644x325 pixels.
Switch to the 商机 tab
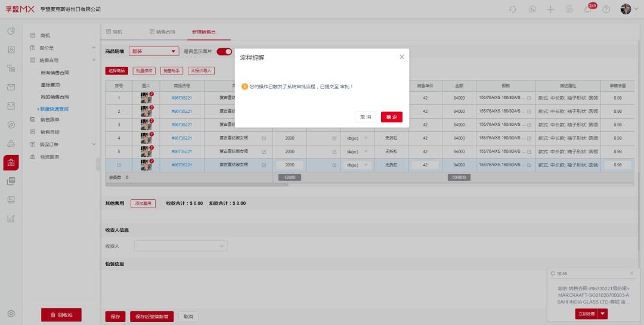click(114, 31)
